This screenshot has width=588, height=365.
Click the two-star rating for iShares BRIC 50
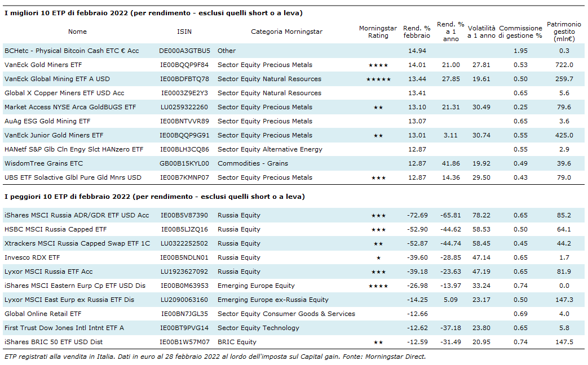pyautogui.click(x=378, y=342)
